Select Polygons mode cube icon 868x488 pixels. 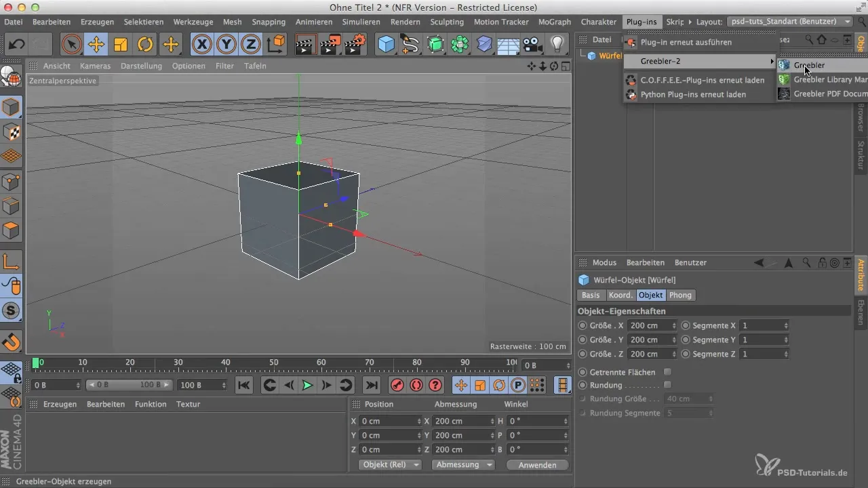point(11,230)
